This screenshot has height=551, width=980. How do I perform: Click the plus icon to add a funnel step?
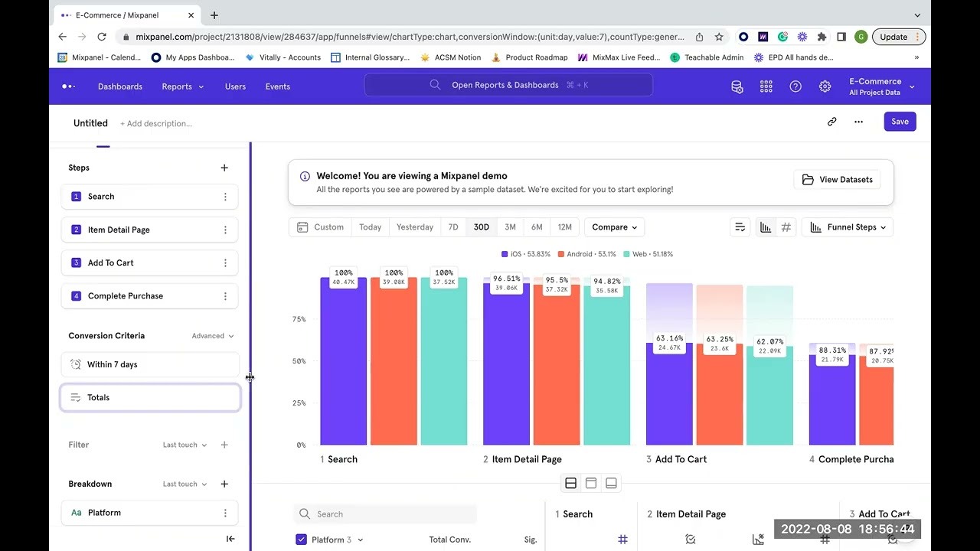pyautogui.click(x=224, y=168)
